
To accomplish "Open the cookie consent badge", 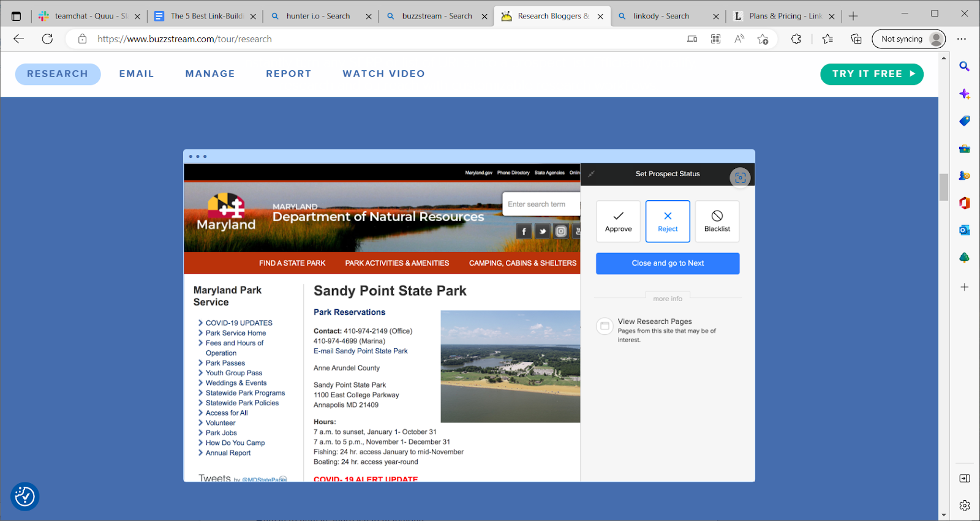I will pos(24,497).
